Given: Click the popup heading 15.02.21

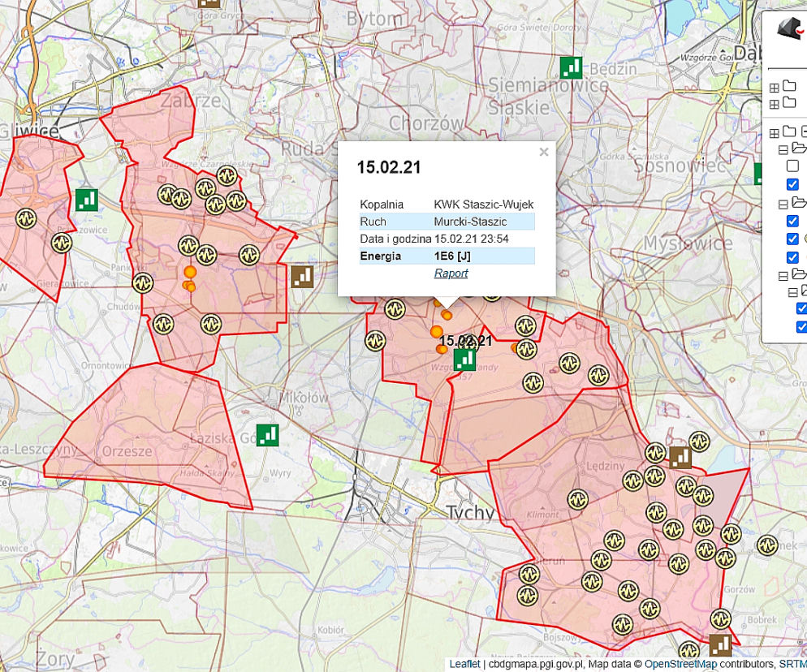Looking at the screenshot, I should pyautogui.click(x=389, y=167).
